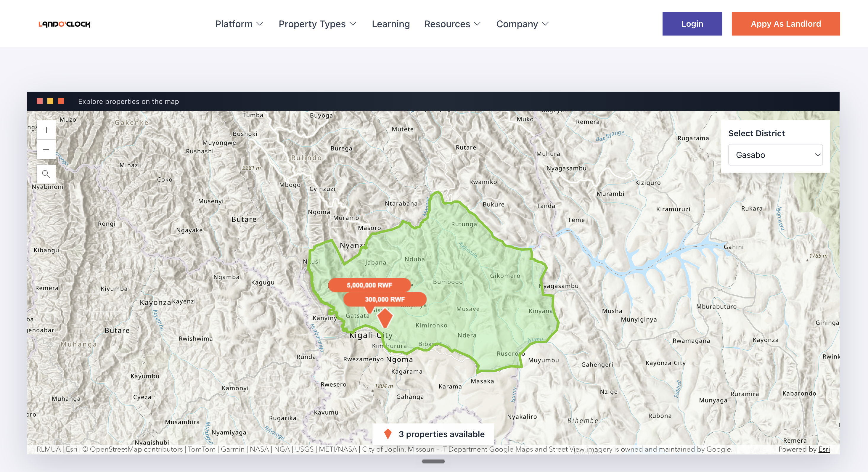Click the Masaka label on map
Image resolution: width=868 pixels, height=472 pixels.
click(482, 381)
